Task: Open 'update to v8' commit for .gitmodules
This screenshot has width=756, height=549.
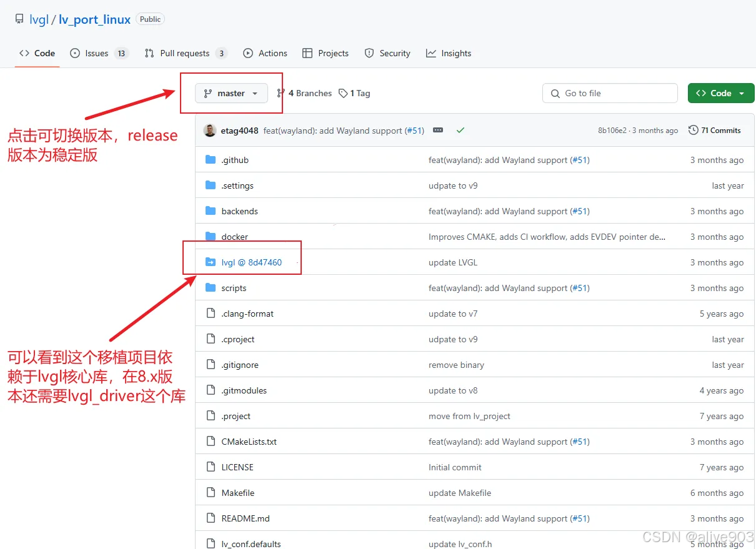Action: (453, 390)
